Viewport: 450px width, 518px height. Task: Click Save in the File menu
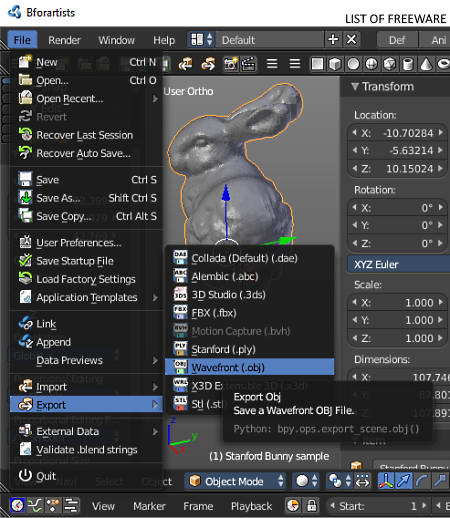(x=87, y=180)
